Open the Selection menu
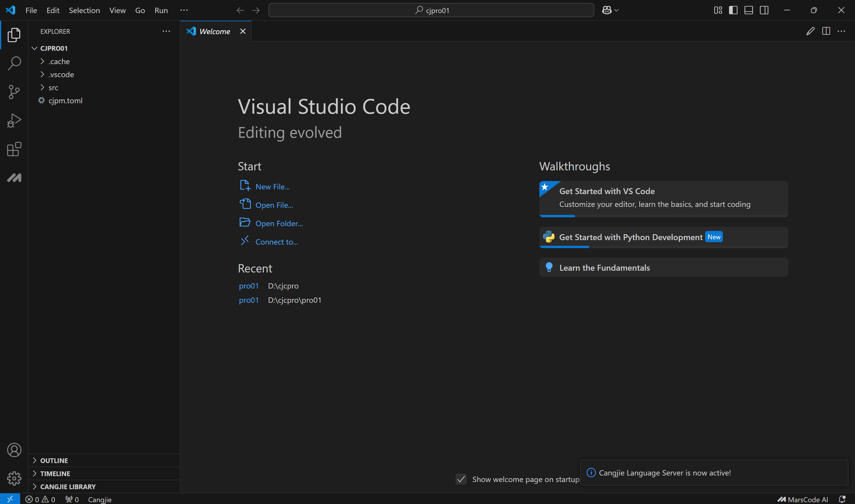This screenshot has height=504, width=855. pos(84,10)
